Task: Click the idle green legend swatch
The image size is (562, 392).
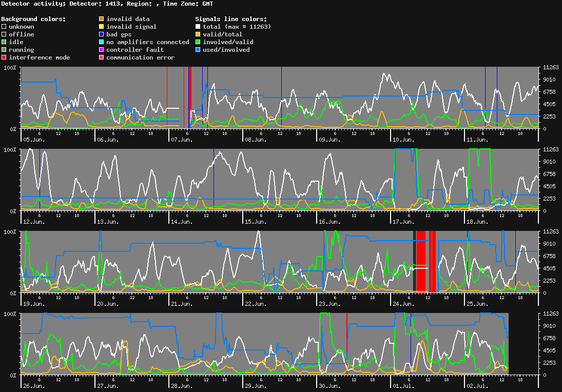Action: point(4,42)
